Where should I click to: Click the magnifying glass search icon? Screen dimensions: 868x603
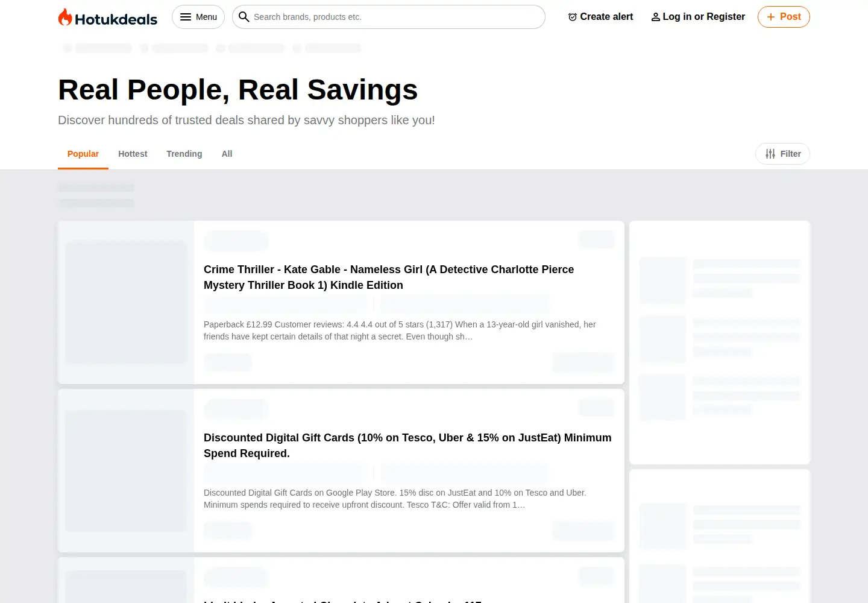[x=244, y=17]
